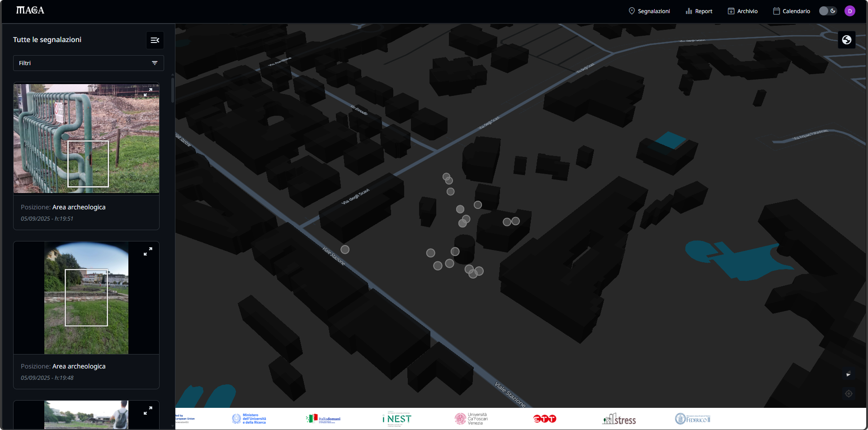Select the Segnalazioni map pin icon
This screenshot has width=868, height=430.
click(x=632, y=10)
